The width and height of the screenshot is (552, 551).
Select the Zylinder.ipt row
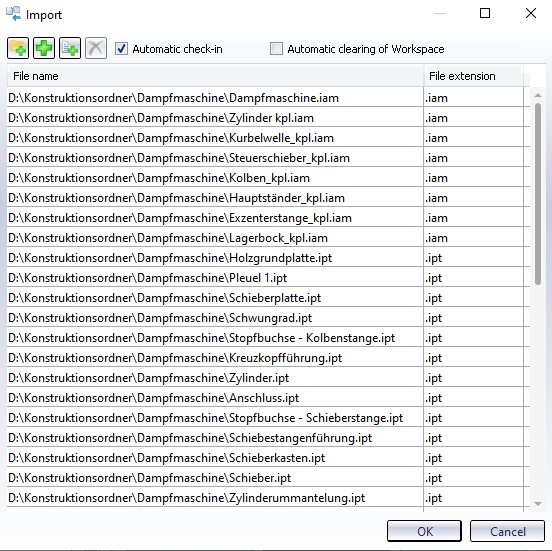[x=268, y=378]
